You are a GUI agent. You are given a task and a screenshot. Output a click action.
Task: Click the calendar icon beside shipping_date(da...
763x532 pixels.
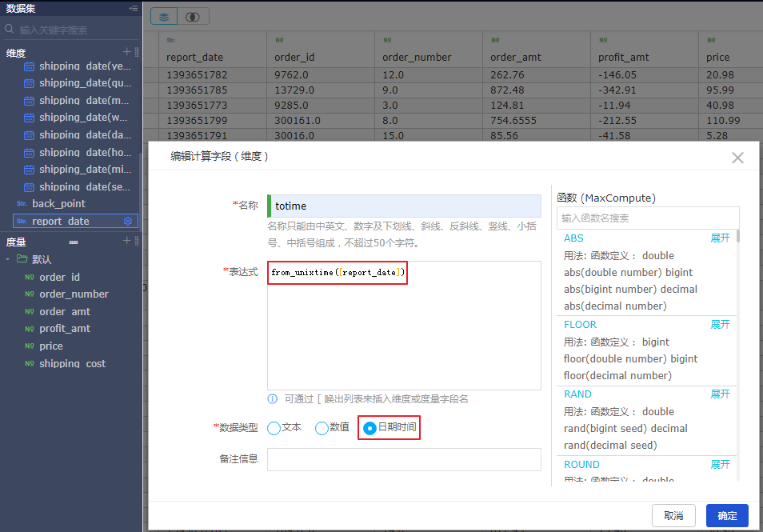[x=30, y=135]
